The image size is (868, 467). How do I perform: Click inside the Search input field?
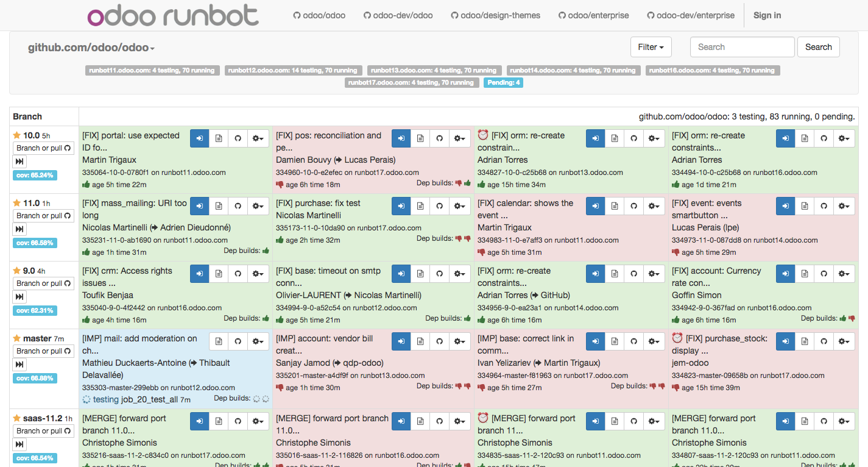click(741, 46)
